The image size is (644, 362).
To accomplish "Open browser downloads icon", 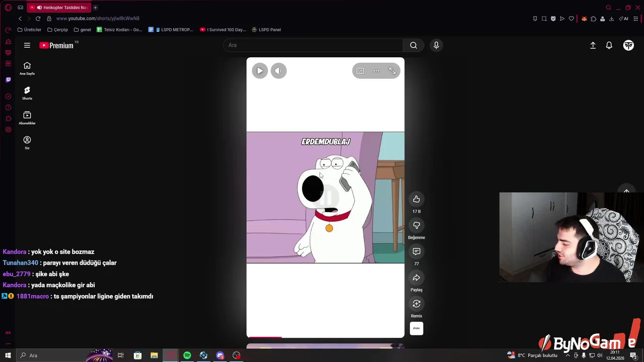I will (611, 19).
